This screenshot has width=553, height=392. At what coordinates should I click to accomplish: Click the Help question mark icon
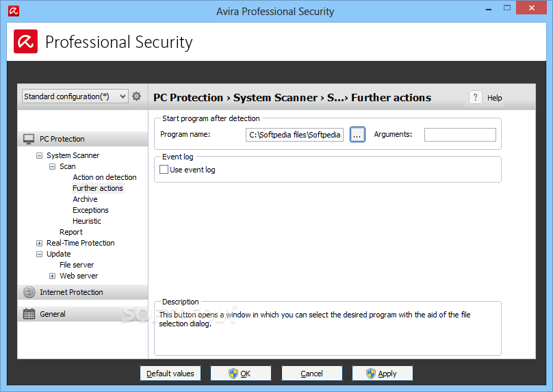point(475,97)
